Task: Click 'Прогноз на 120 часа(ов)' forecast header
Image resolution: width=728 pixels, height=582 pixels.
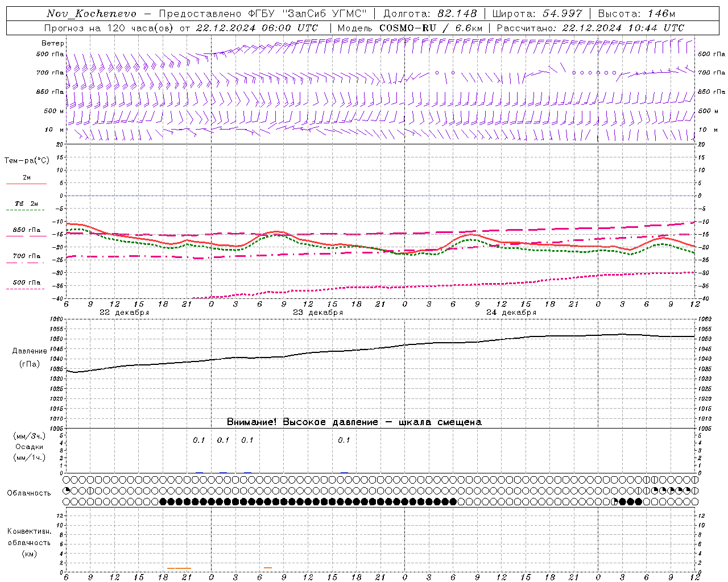Action: [x=109, y=28]
